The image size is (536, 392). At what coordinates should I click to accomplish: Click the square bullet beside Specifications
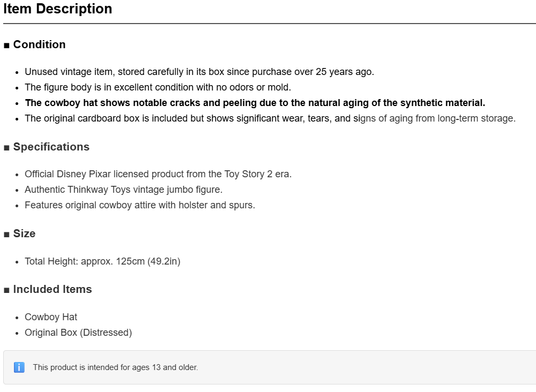pyautogui.click(x=6, y=148)
